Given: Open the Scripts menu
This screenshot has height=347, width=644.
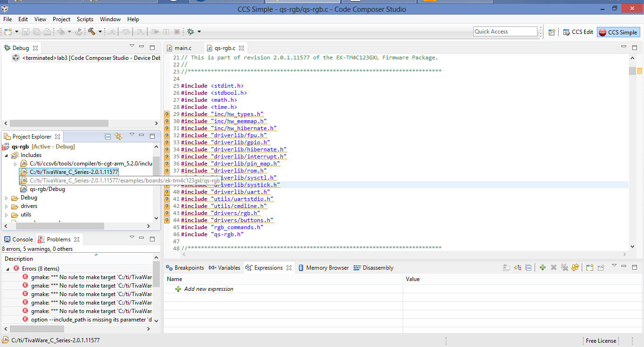Looking at the screenshot, I should [x=85, y=19].
